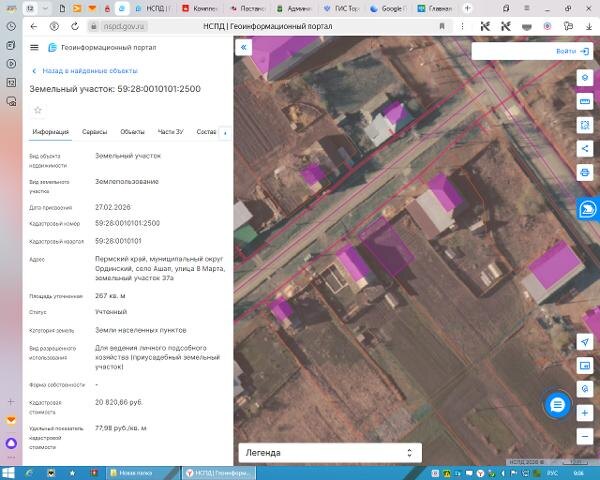Zoom in the map with plus

pyautogui.click(x=585, y=413)
